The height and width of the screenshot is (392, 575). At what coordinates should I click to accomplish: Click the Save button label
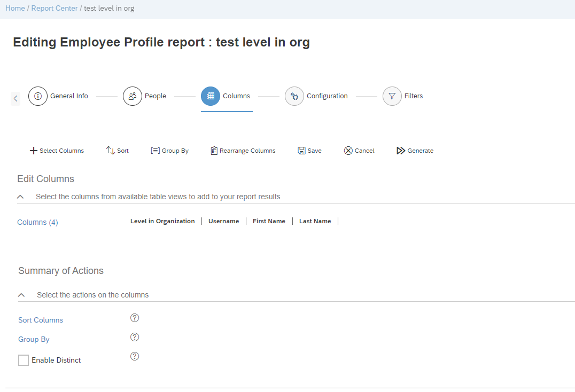tap(315, 151)
